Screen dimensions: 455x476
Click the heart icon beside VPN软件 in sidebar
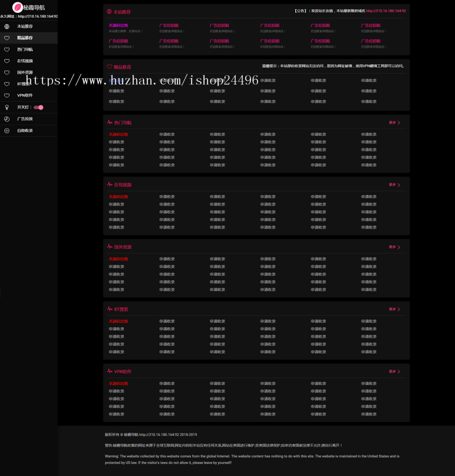(7, 96)
